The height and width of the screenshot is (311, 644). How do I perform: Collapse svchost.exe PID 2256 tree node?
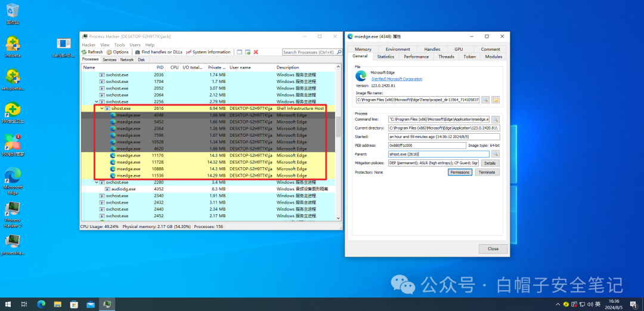click(x=97, y=101)
